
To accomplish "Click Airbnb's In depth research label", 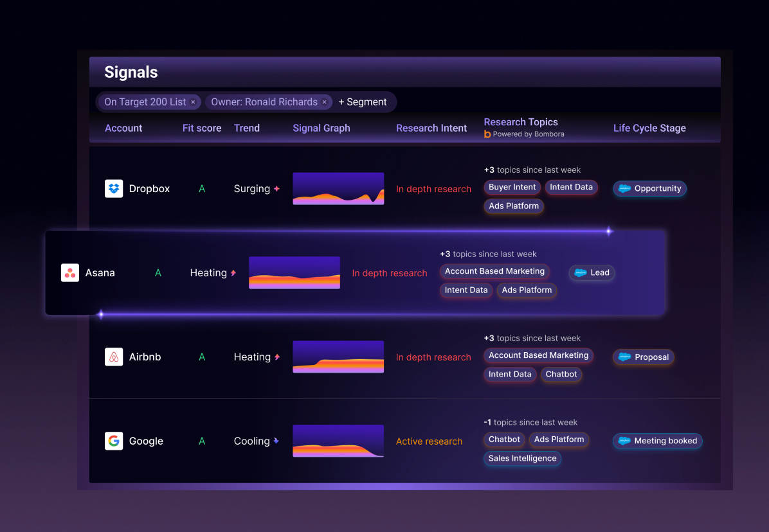I will (x=433, y=358).
